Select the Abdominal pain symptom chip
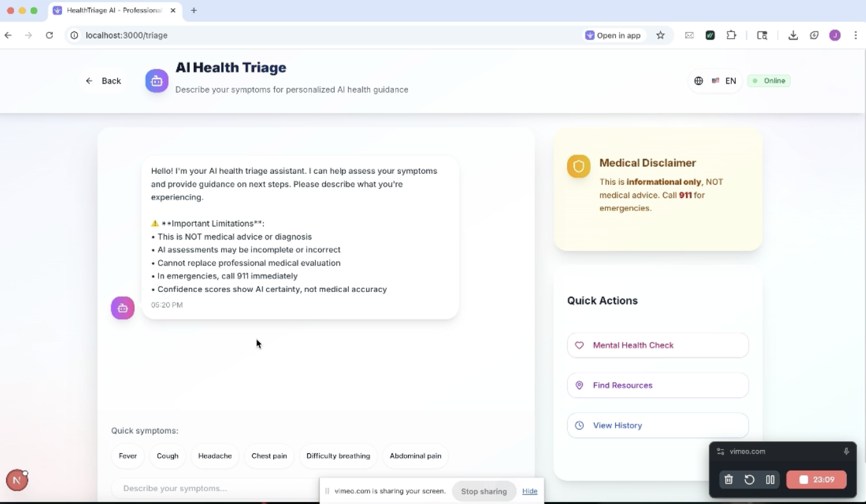Screen dimensions: 866x504 (x=416, y=456)
